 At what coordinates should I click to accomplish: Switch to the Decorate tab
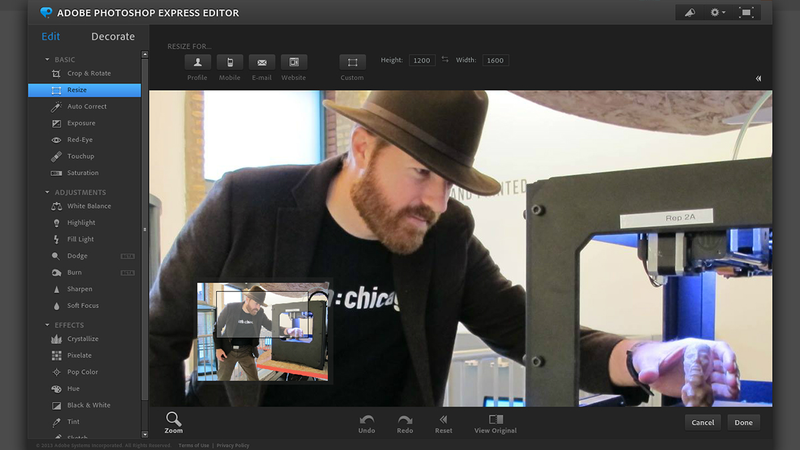tap(113, 37)
